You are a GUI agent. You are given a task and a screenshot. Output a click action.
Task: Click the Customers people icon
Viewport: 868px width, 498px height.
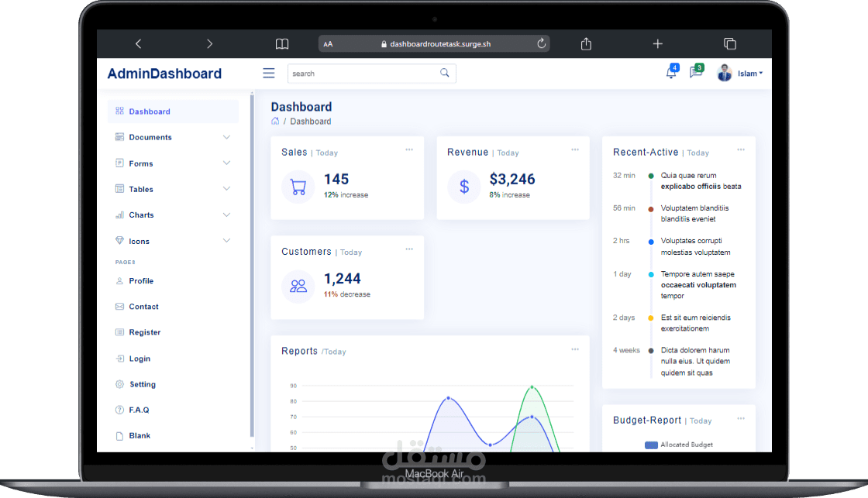point(298,286)
